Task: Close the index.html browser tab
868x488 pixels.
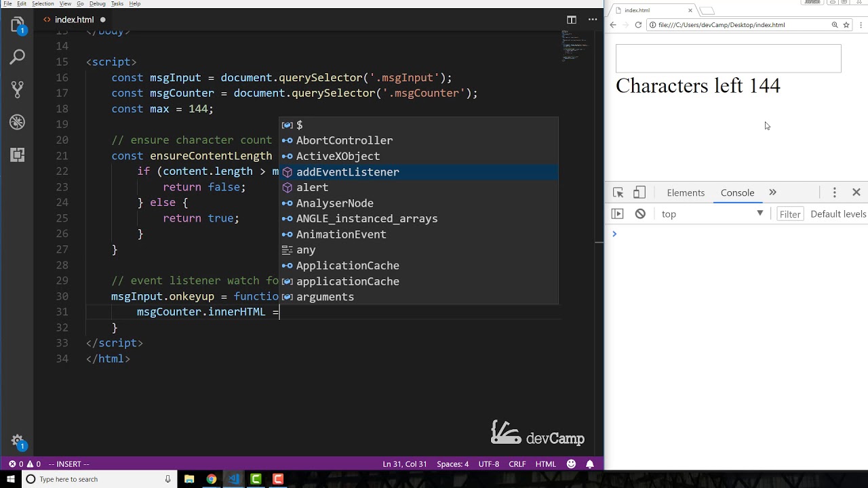Action: tap(690, 10)
